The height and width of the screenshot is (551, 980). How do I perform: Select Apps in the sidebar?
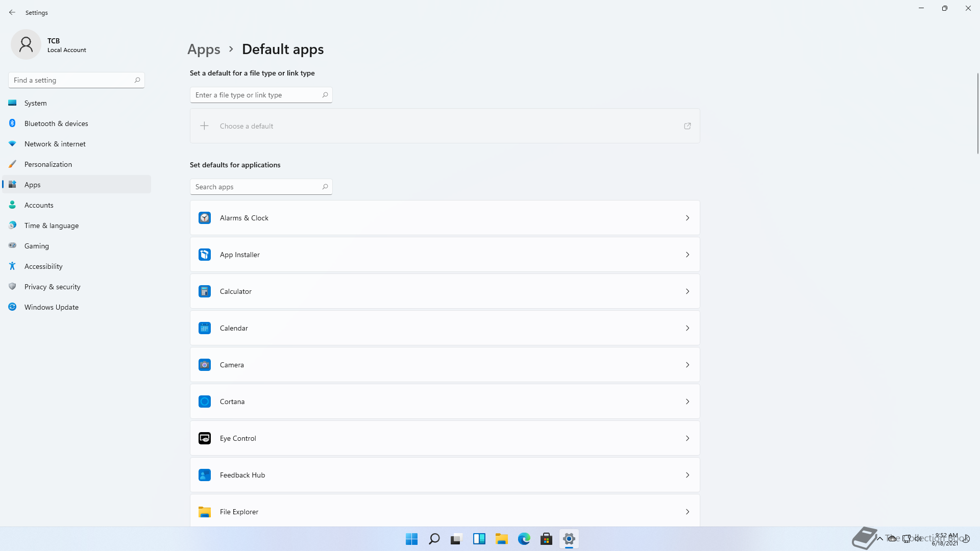[77, 185]
